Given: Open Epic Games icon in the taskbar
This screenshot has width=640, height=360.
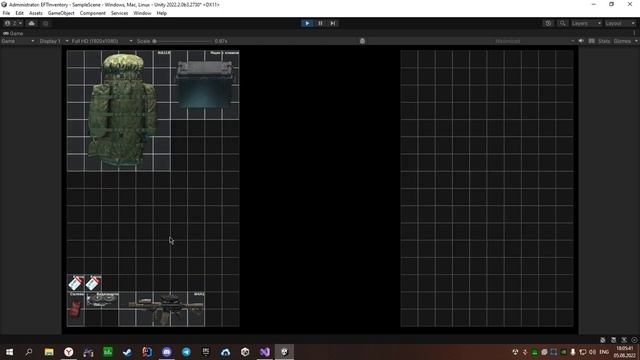Looking at the screenshot, I should click(206, 352).
